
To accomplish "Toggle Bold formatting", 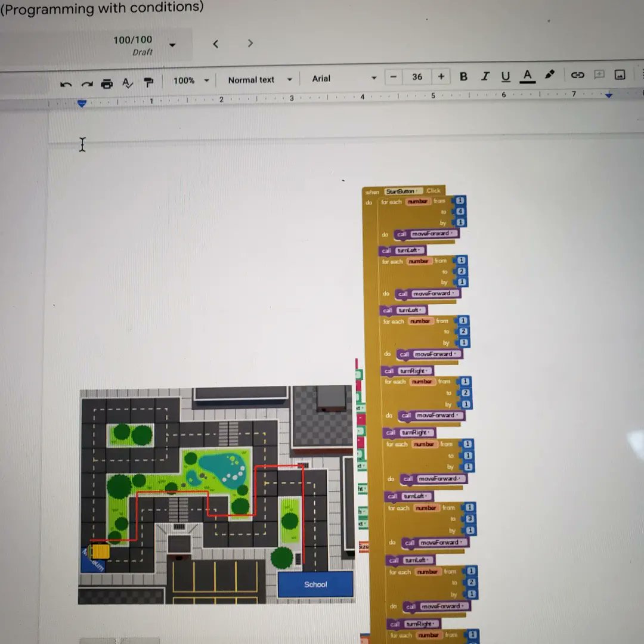I will click(463, 76).
